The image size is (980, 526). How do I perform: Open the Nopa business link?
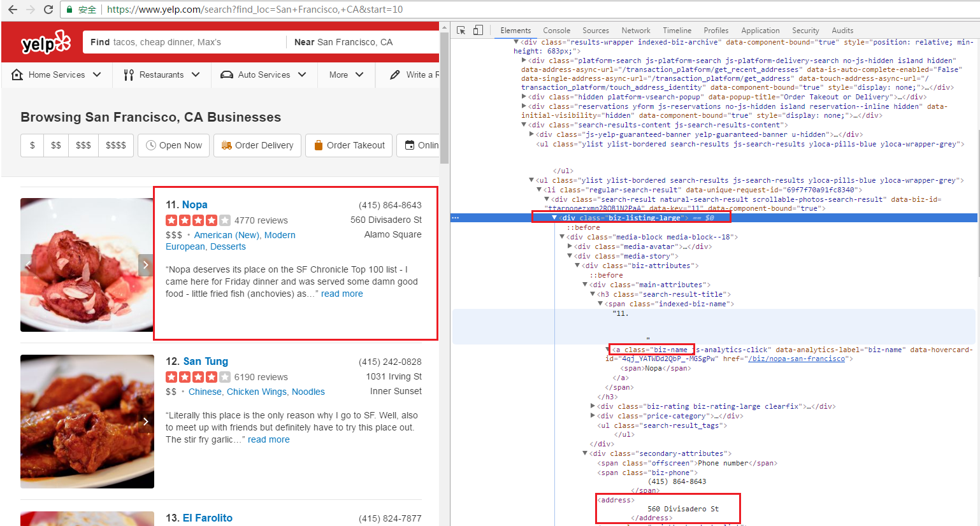(194, 204)
